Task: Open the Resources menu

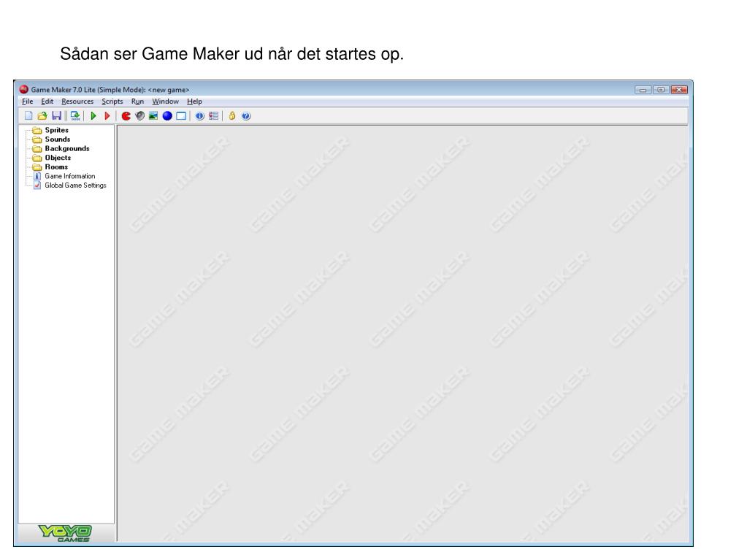Action: click(77, 101)
